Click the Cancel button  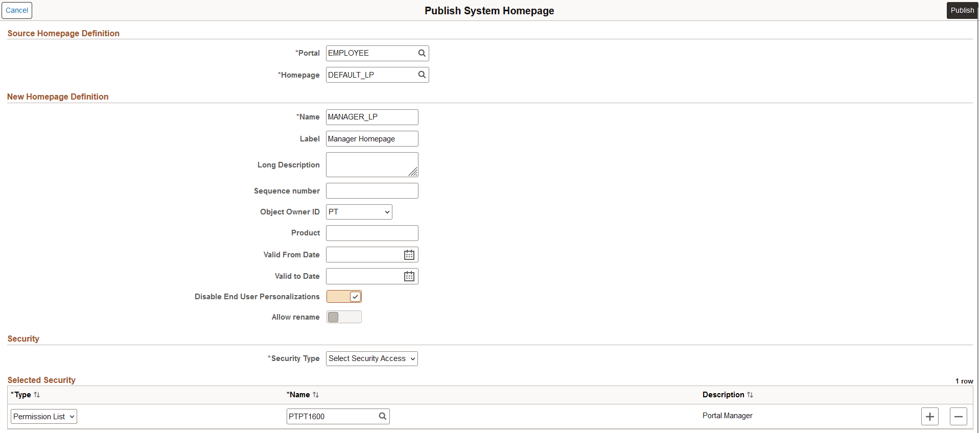17,10
